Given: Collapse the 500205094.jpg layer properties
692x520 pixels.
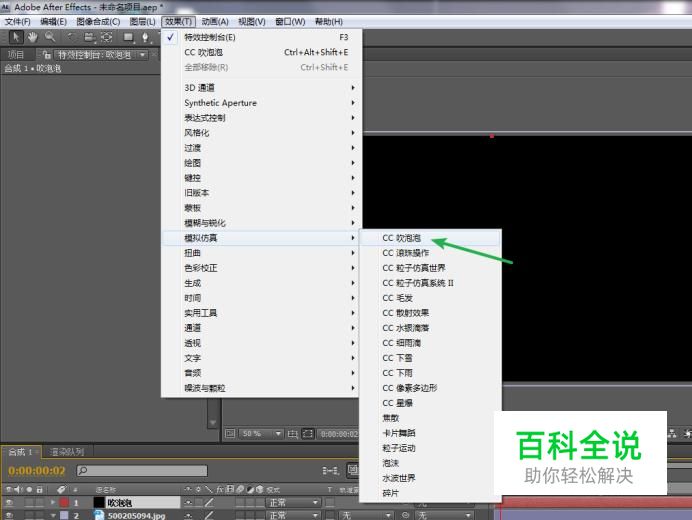Looking at the screenshot, I should (x=53, y=515).
